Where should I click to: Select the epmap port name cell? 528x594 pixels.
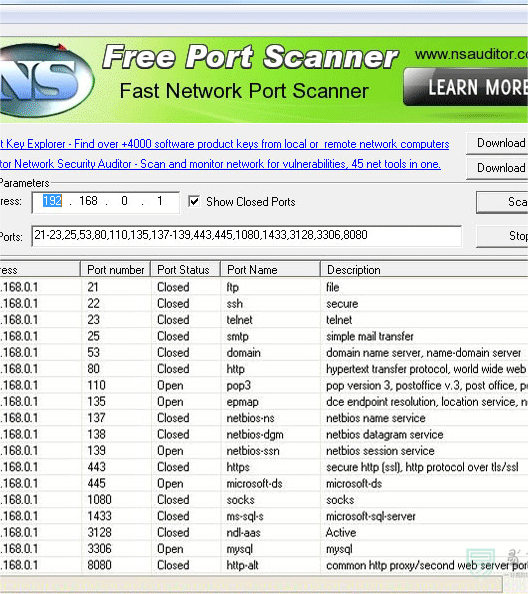coord(242,402)
